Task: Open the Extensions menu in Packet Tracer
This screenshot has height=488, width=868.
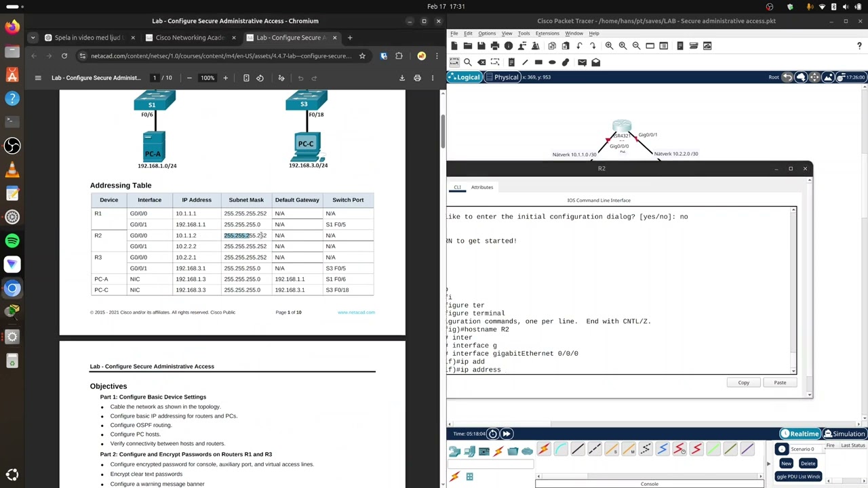Action: pyautogui.click(x=547, y=33)
